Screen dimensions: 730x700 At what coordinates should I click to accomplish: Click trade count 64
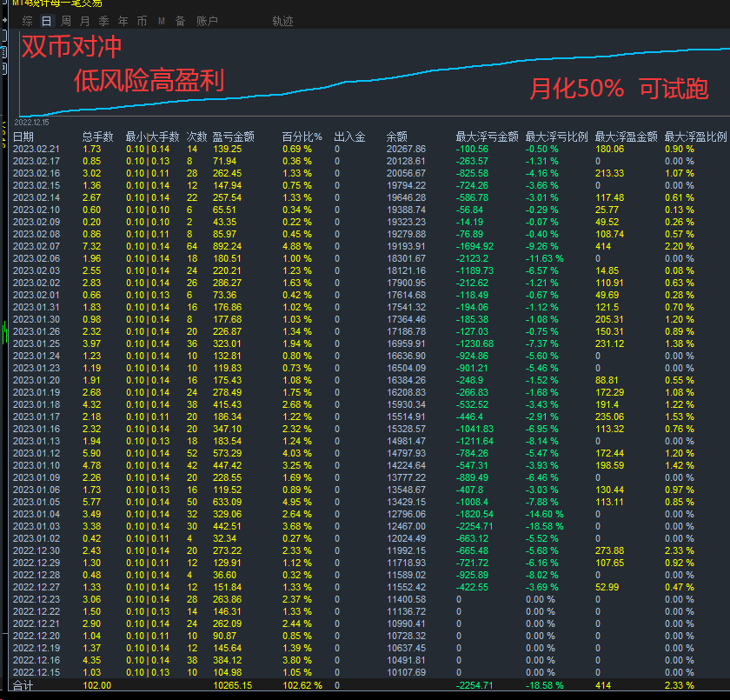click(x=192, y=246)
